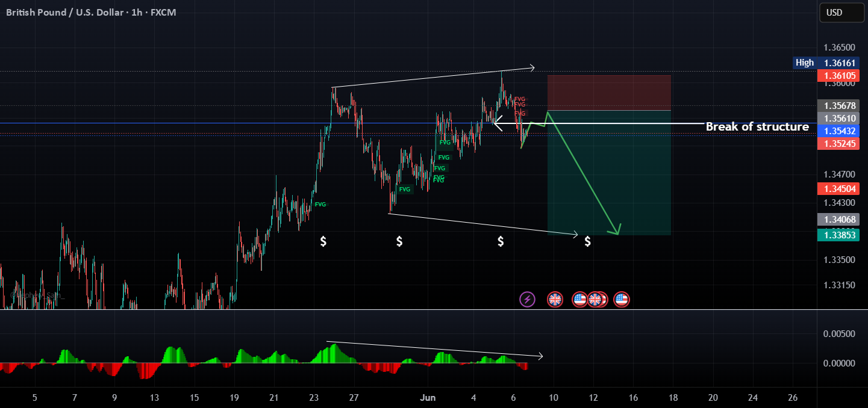Select the red stop-loss zone of short position
This screenshot has height=408, width=868.
point(609,93)
